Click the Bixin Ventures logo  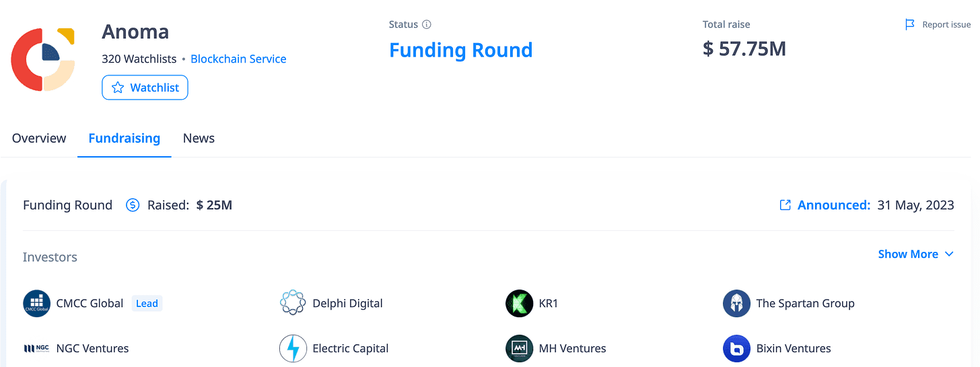pyautogui.click(x=736, y=348)
